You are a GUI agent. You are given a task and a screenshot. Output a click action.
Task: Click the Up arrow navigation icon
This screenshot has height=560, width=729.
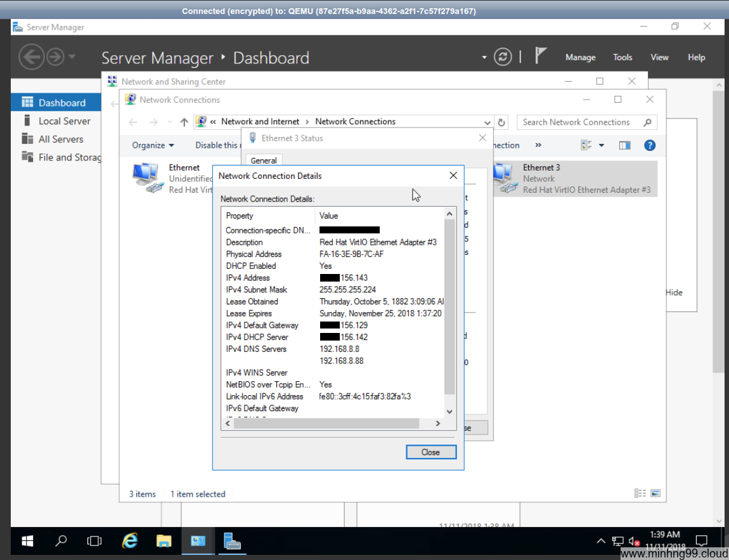click(x=184, y=122)
